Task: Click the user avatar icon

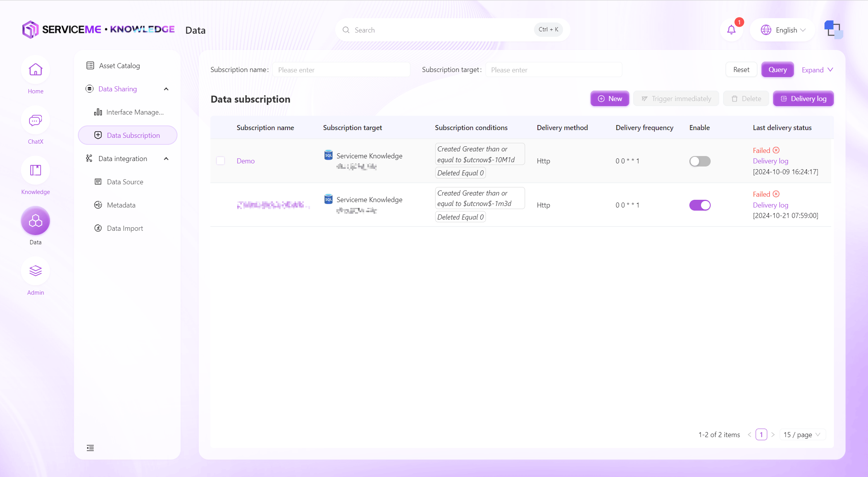Action: pyautogui.click(x=833, y=30)
